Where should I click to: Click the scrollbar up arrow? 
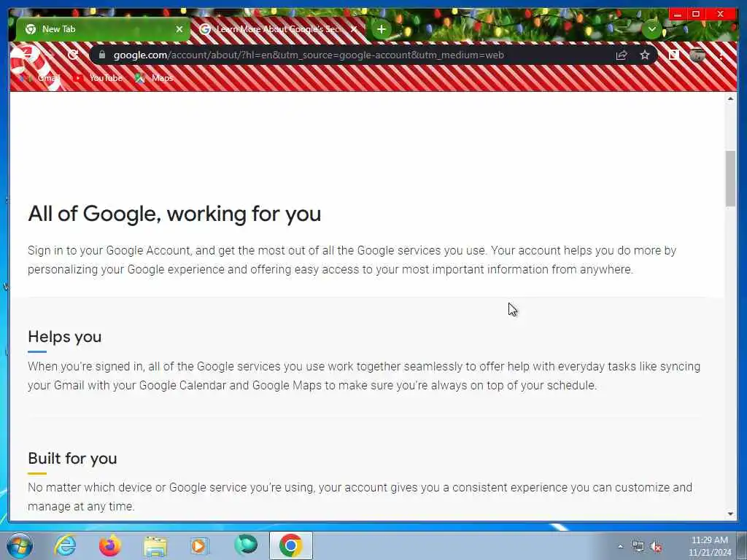pos(730,98)
